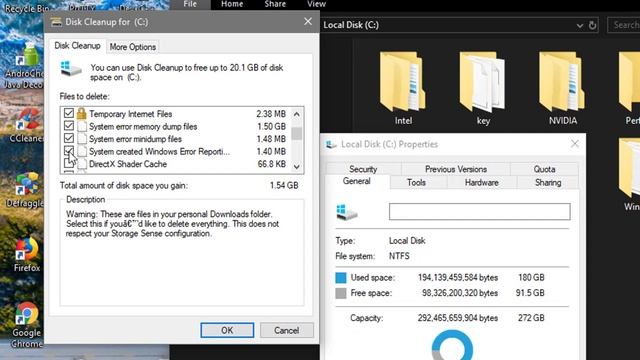Select 'DirectX Shader Cache' row text

coord(128,164)
